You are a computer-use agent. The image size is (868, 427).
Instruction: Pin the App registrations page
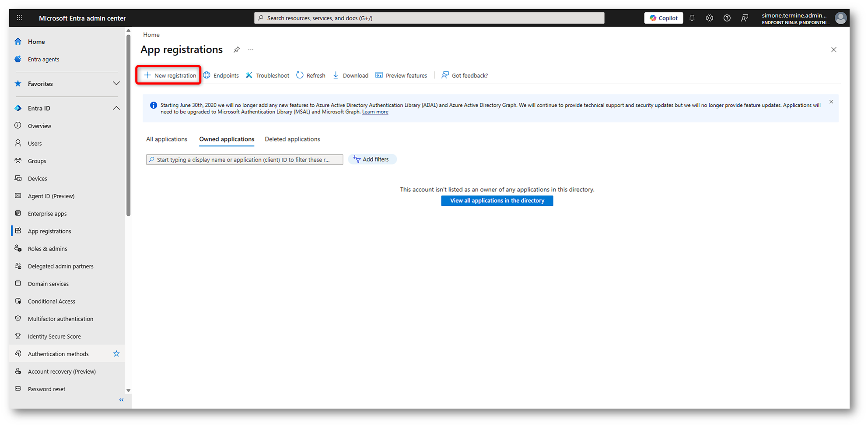(x=237, y=49)
